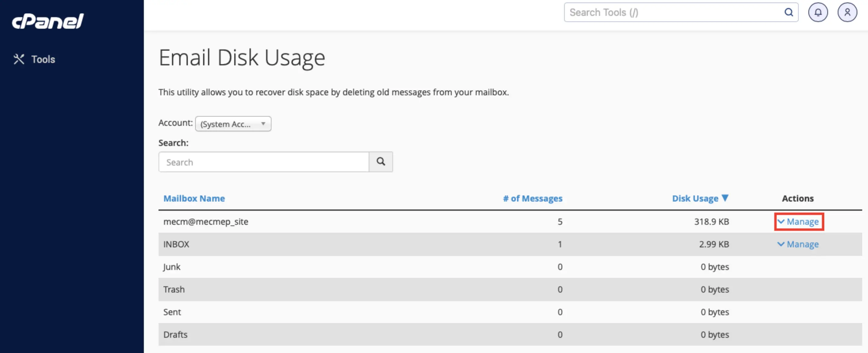Click message count 5 for mecm@mecmep_site
The height and width of the screenshot is (353, 868).
[x=560, y=222]
